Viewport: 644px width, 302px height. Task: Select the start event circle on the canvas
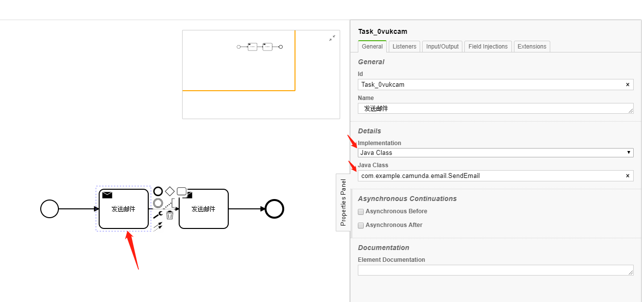[x=50, y=209]
